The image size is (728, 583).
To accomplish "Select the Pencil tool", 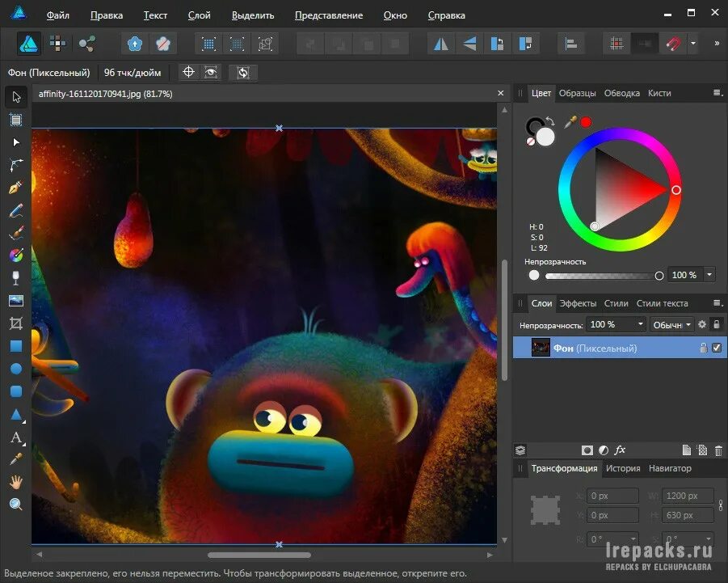I will coord(16,210).
